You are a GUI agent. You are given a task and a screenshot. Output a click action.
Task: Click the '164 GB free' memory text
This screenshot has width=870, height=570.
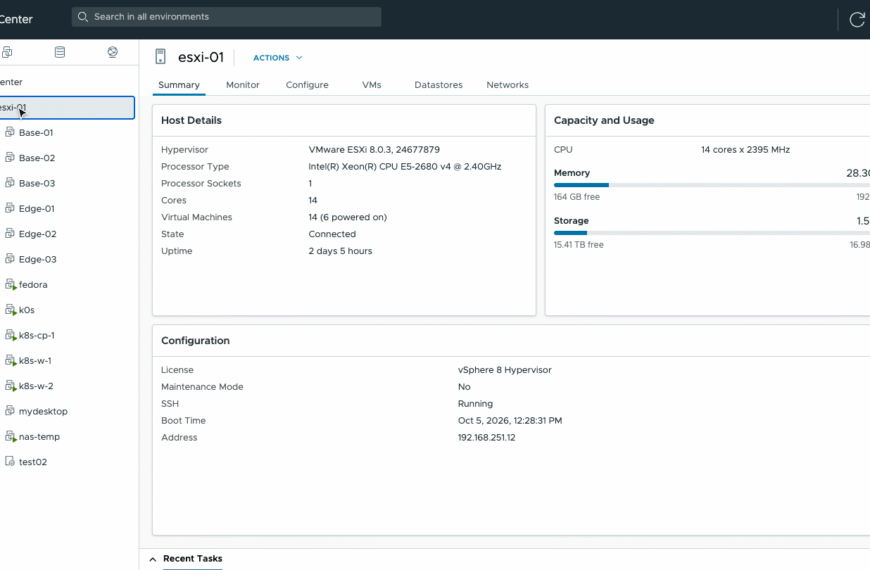click(576, 197)
